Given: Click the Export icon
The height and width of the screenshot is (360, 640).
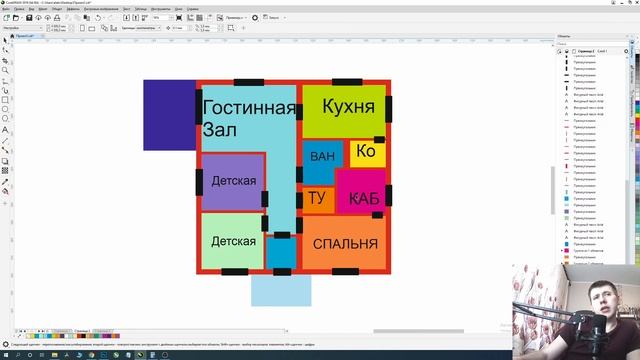Looking at the screenshot, I should [x=136, y=18].
